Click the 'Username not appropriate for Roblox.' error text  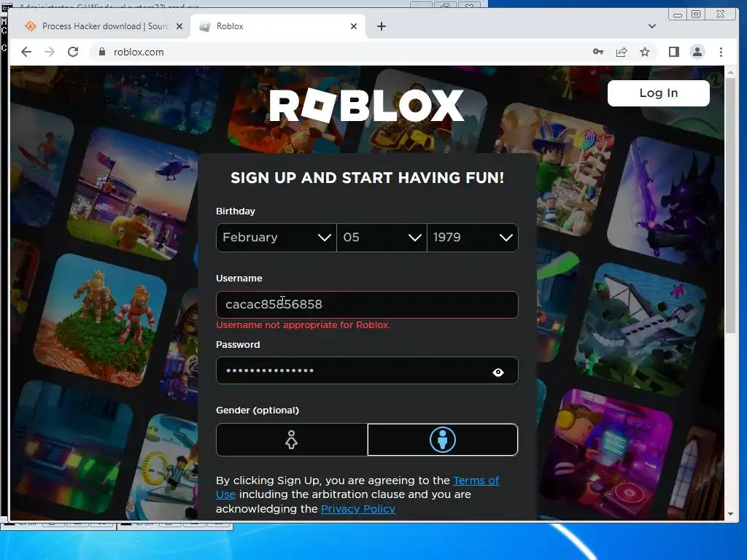303,324
